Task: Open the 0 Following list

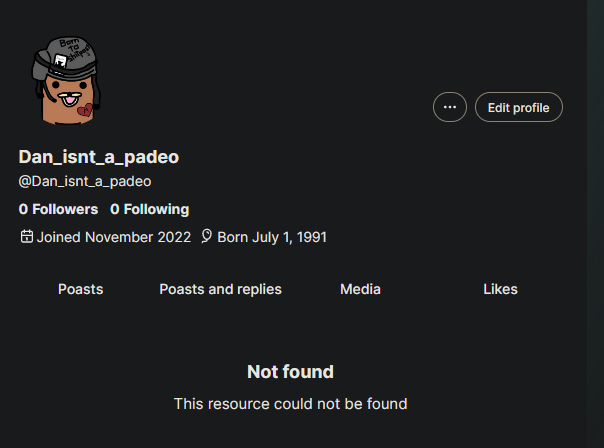Action: click(x=149, y=209)
